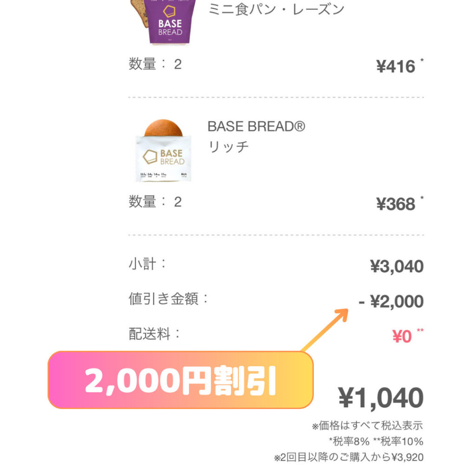Click the 小計 subtotal label
The width and height of the screenshot is (476, 476).
[147, 264]
